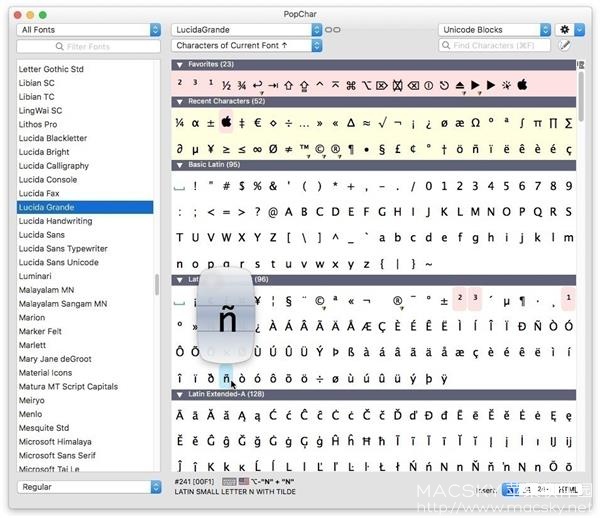Insert the Command key symbol from Favorites
The image size is (600, 518).
click(x=351, y=85)
